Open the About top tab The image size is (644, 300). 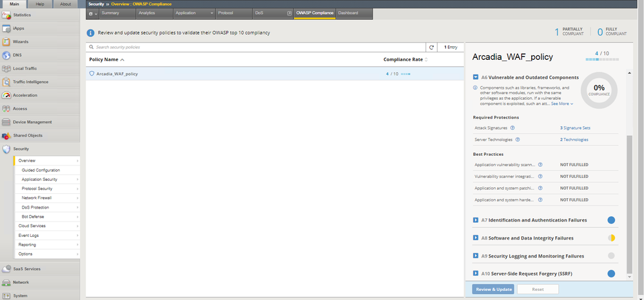pos(65,4)
